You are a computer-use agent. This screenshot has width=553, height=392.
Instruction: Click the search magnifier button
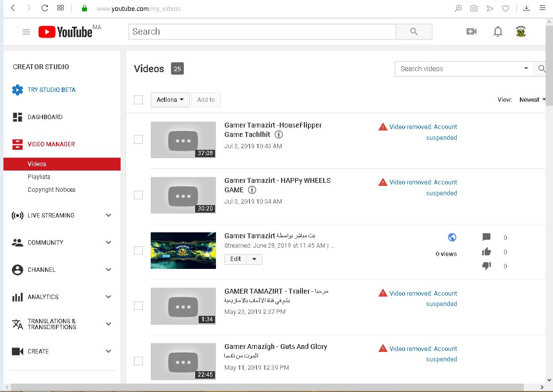pos(414,32)
